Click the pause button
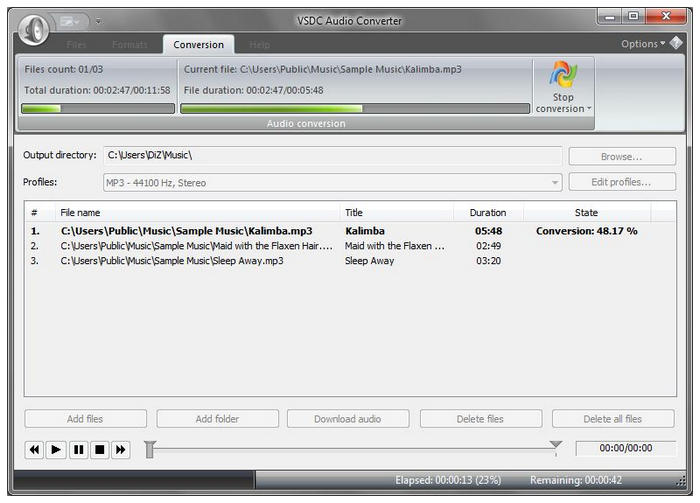This screenshot has width=700, height=503. (x=79, y=449)
